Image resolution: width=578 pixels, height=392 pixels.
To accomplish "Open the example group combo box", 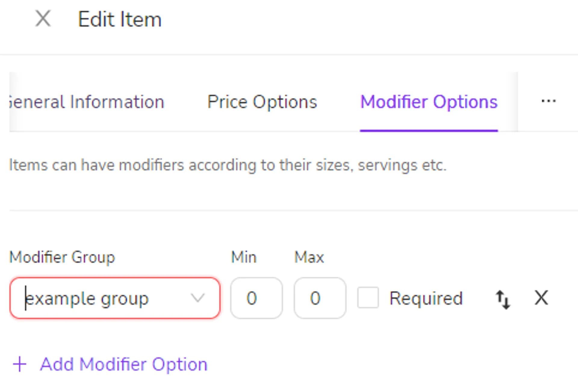I will point(115,298).
